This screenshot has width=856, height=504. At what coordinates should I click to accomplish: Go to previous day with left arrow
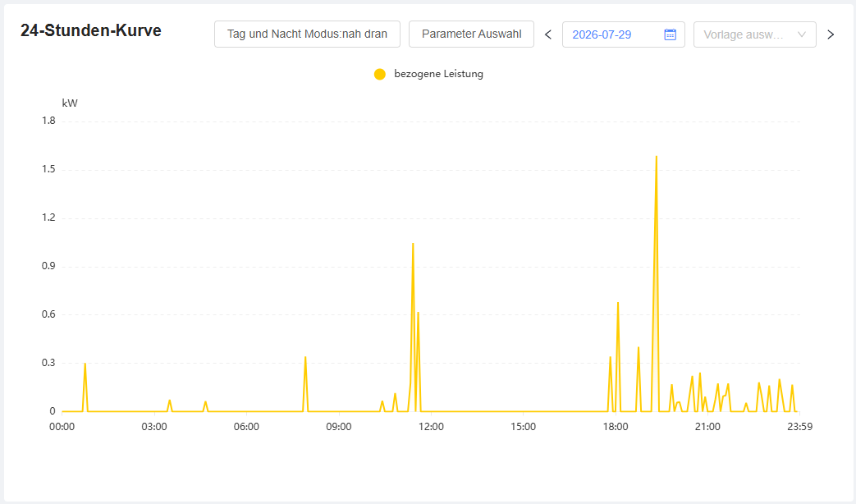(548, 34)
